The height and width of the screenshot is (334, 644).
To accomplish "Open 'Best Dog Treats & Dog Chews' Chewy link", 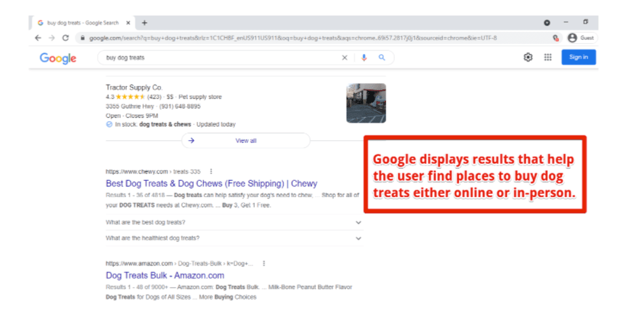I will tap(211, 184).
